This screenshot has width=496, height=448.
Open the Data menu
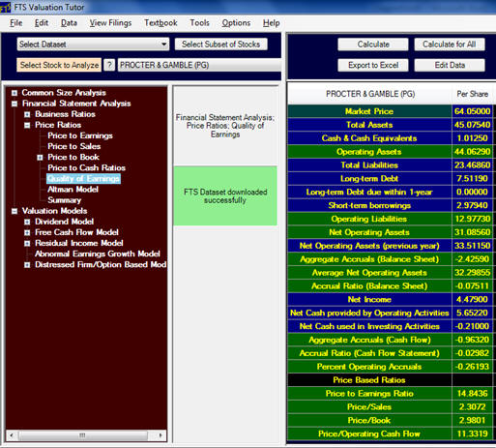tap(69, 23)
